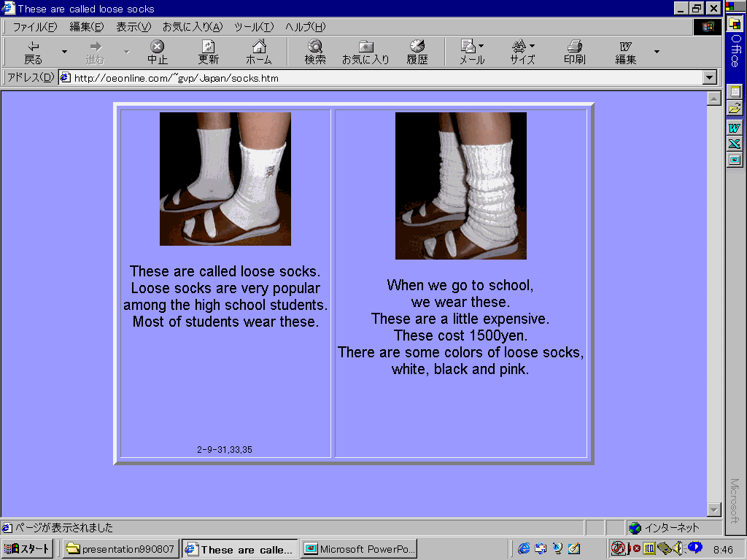
Task: Click the text 'white, black and pink.'
Action: (x=460, y=369)
